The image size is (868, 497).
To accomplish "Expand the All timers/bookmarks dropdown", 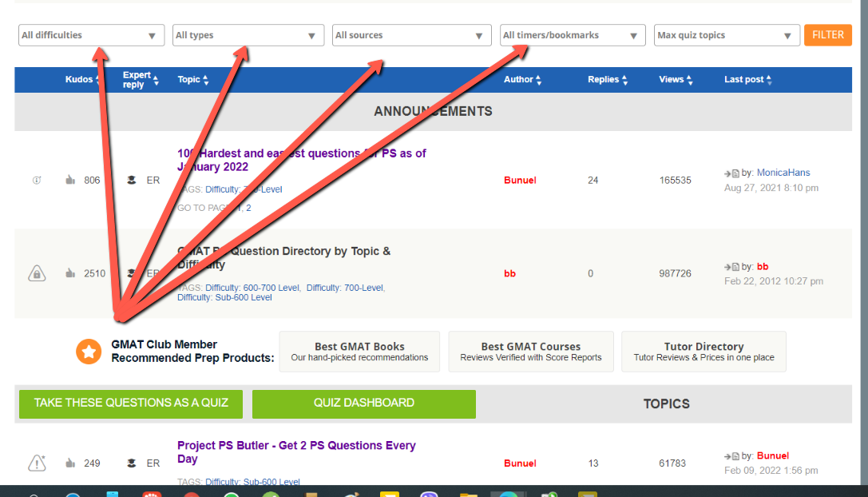I will pyautogui.click(x=573, y=35).
